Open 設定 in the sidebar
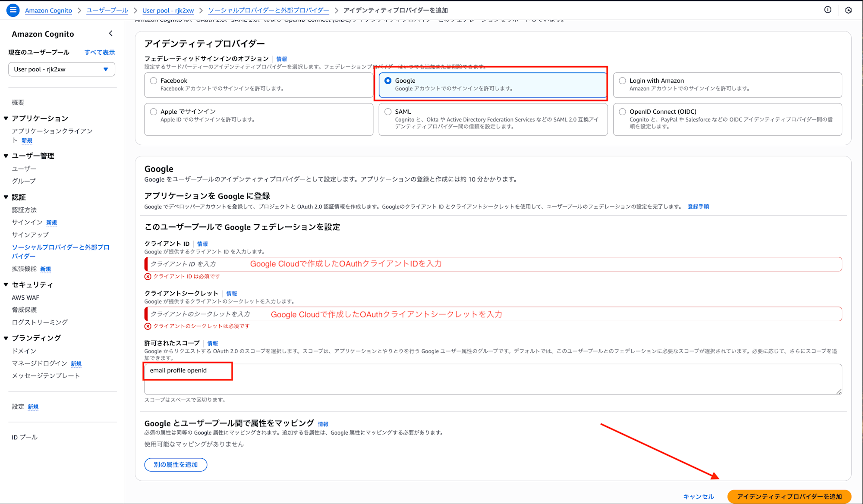863x504 pixels. pyautogui.click(x=18, y=407)
